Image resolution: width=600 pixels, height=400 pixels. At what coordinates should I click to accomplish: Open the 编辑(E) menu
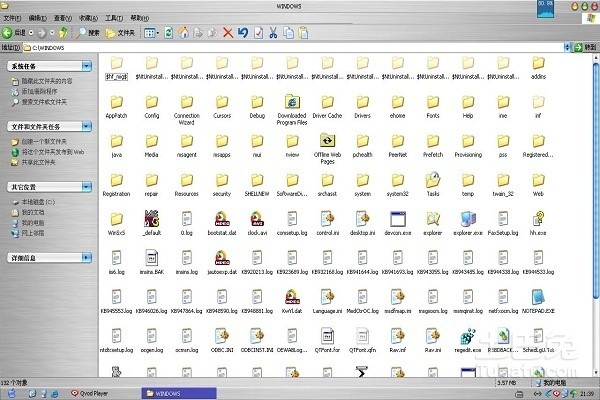click(38, 18)
